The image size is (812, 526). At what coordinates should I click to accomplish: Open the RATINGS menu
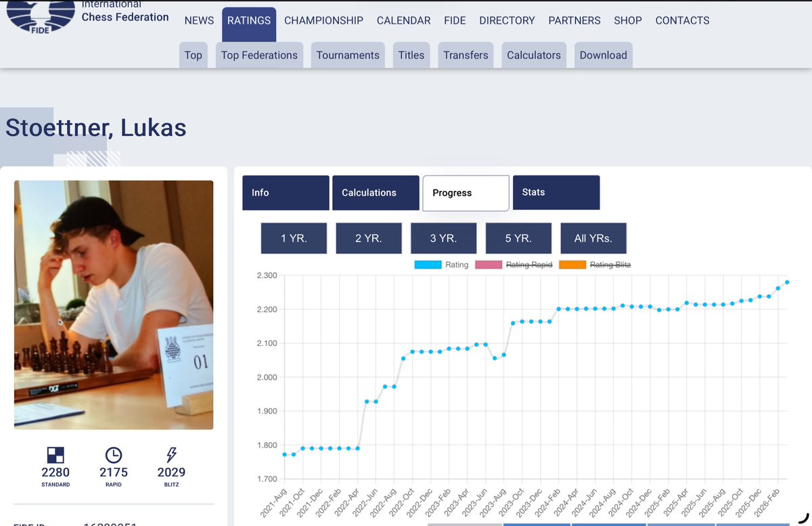click(x=249, y=20)
